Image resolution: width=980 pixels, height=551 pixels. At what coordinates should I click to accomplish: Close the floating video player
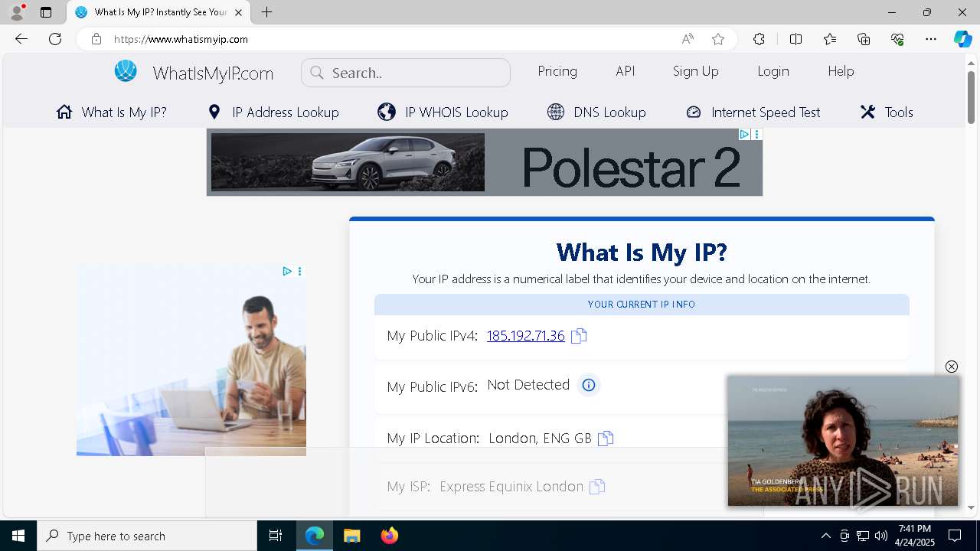pyautogui.click(x=952, y=367)
